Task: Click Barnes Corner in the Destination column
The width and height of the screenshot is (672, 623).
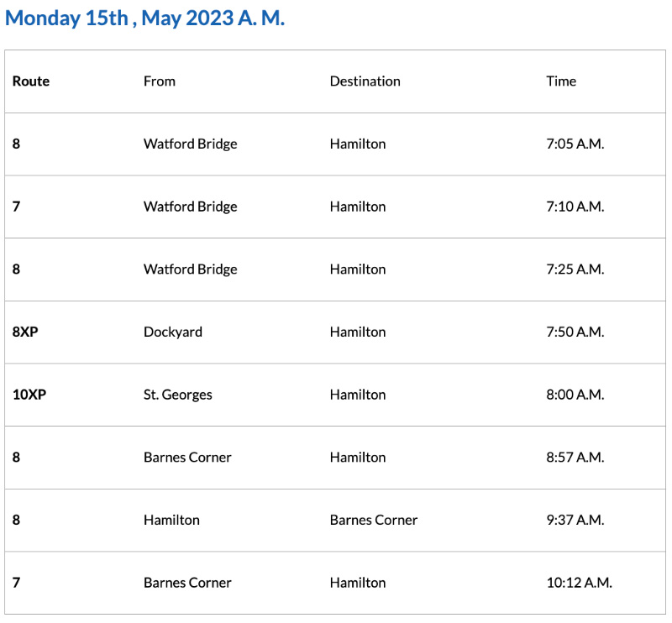Action: [374, 520]
